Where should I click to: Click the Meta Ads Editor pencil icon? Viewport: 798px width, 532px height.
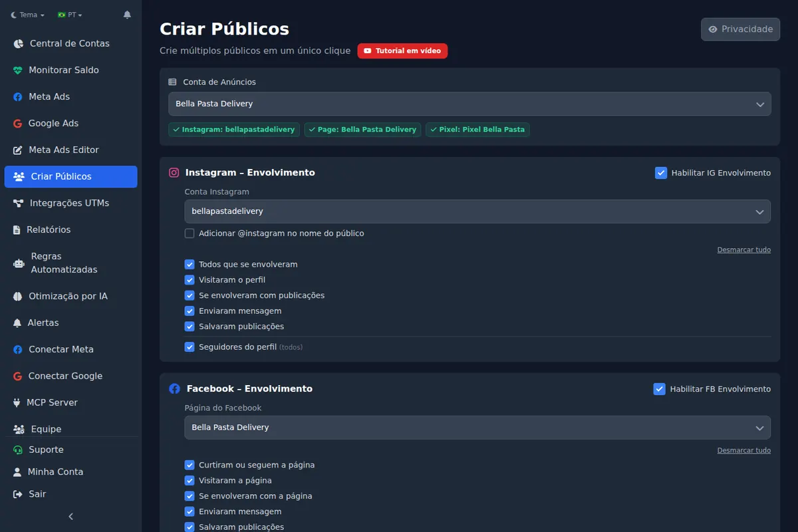point(18,150)
